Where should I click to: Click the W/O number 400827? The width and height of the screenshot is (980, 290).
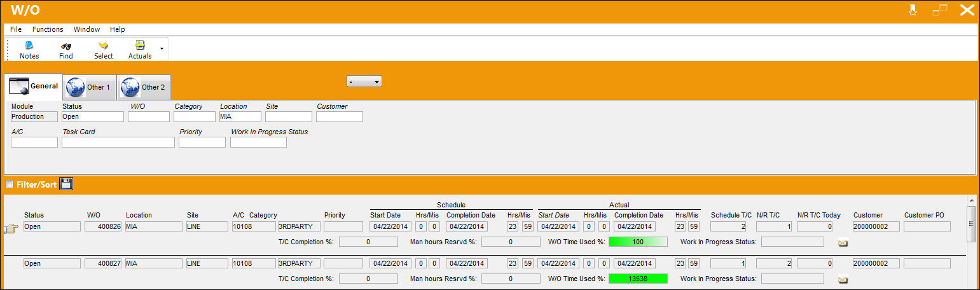click(103, 263)
